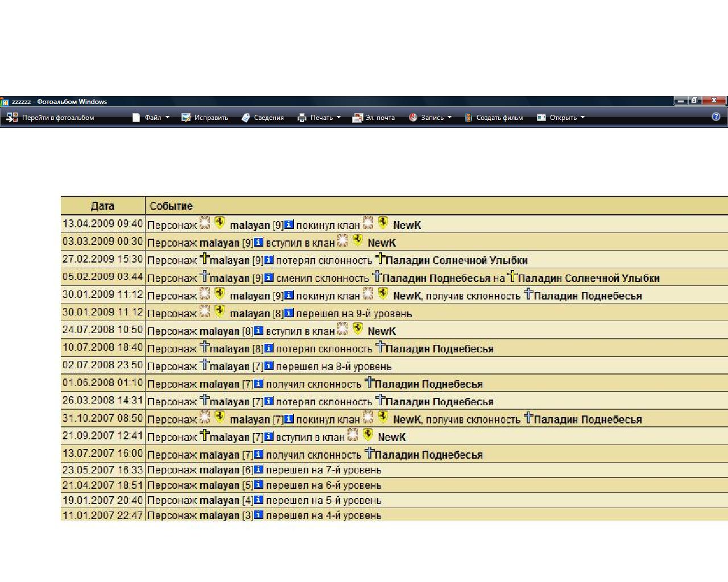This screenshot has height=582, width=728.
Task: Click Паладин Солнечной Улыбки in 27.02.2009 row
Action: (456, 260)
